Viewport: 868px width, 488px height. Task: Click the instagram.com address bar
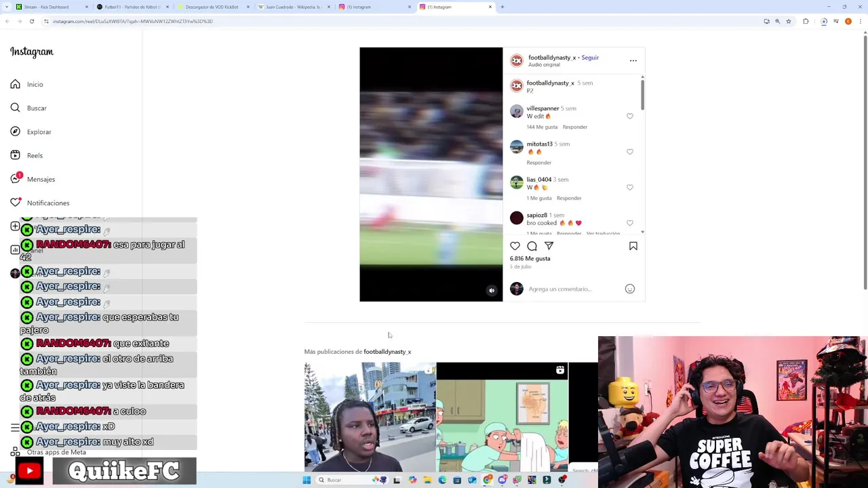(x=400, y=21)
